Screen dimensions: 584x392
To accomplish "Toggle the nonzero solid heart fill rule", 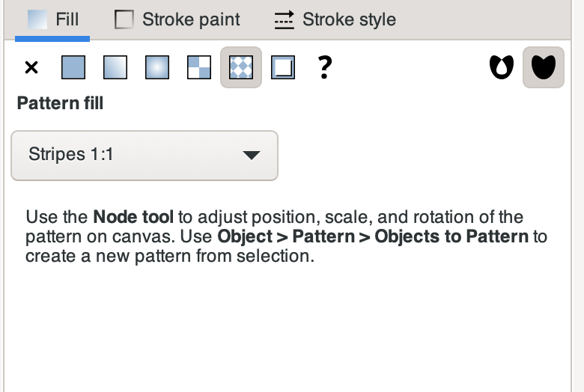I will coord(544,67).
